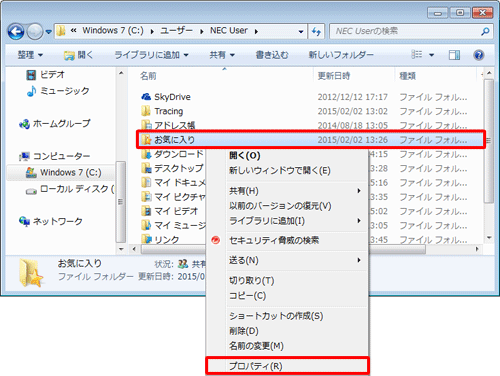Open the ライブラリに追加 toolbar dropdown
The width and height of the screenshot is (500, 376).
click(151, 55)
